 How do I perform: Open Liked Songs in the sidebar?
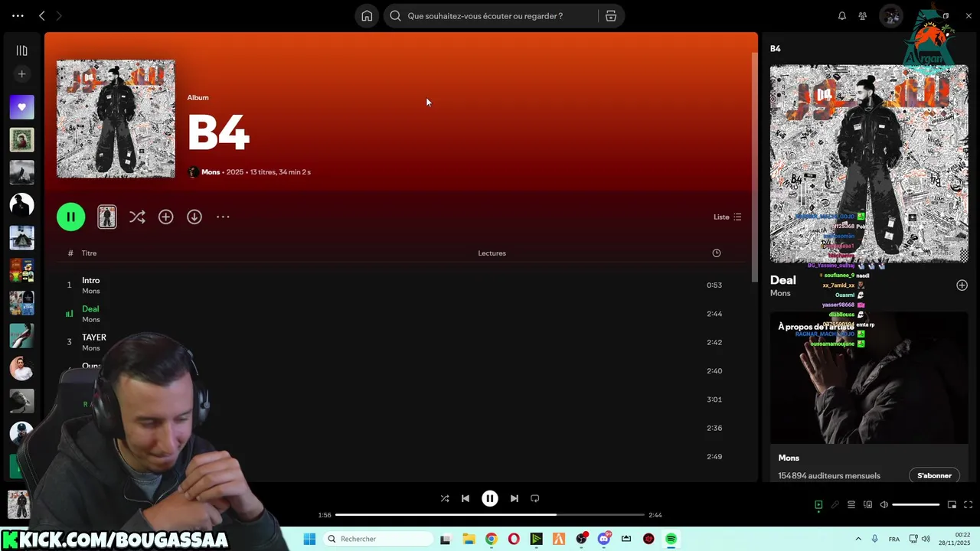pos(21,107)
